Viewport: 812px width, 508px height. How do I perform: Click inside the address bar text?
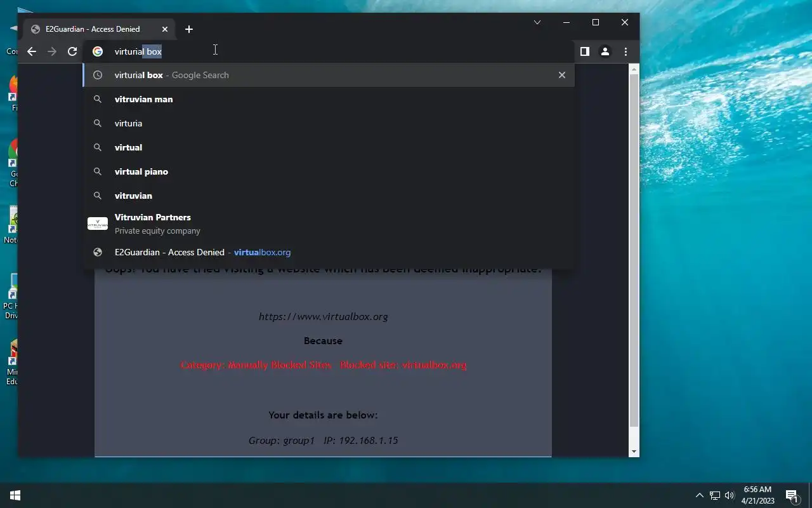coord(138,51)
